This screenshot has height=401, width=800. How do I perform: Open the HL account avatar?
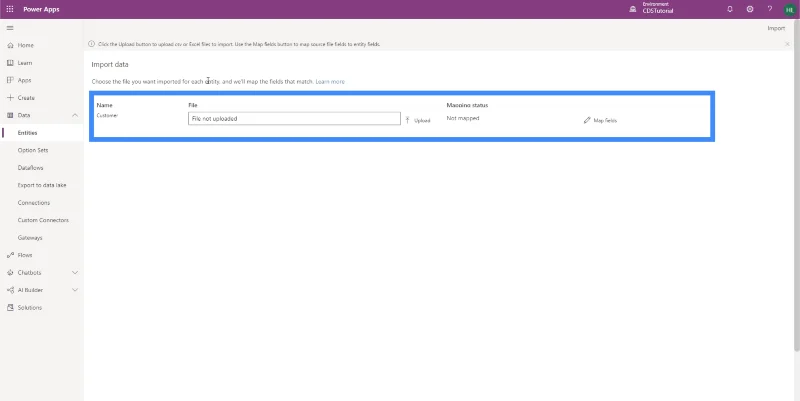(x=789, y=9)
